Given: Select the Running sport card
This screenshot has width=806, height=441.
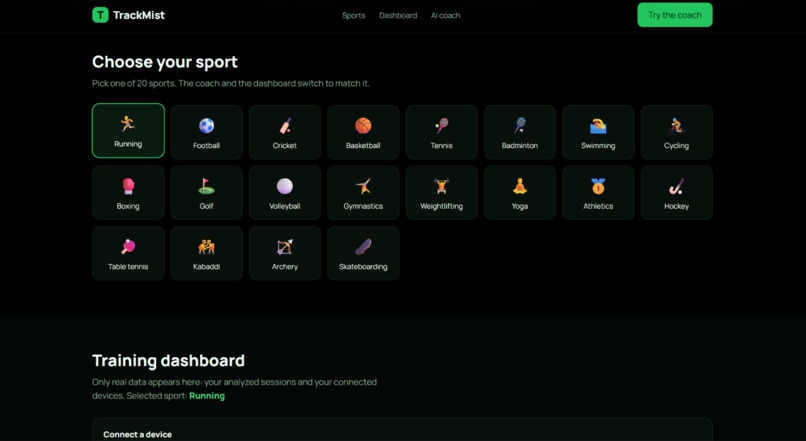Looking at the screenshot, I should [129, 131].
